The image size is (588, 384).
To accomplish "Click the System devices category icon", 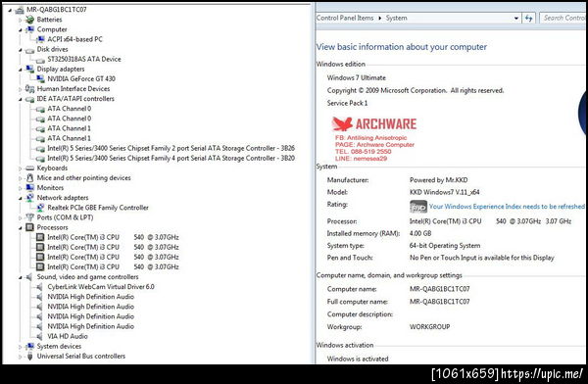I will pos(30,346).
